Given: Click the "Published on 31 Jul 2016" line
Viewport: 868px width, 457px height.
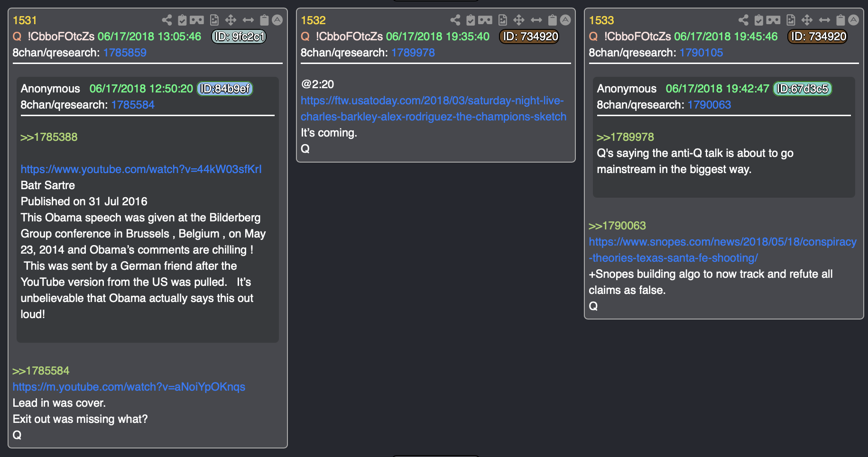Looking at the screenshot, I should click(84, 201).
